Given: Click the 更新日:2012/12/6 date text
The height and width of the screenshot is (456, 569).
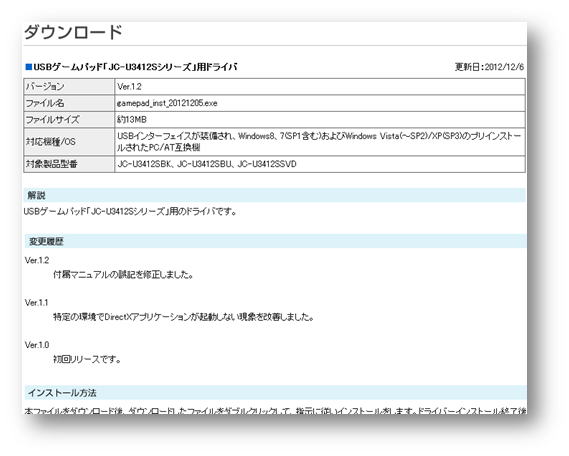Looking at the screenshot, I should click(490, 67).
